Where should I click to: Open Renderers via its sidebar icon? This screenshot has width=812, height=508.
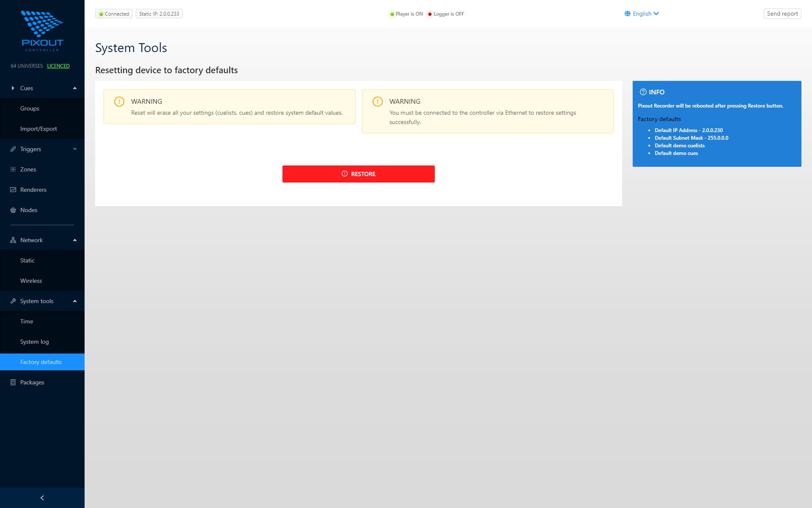click(x=12, y=190)
